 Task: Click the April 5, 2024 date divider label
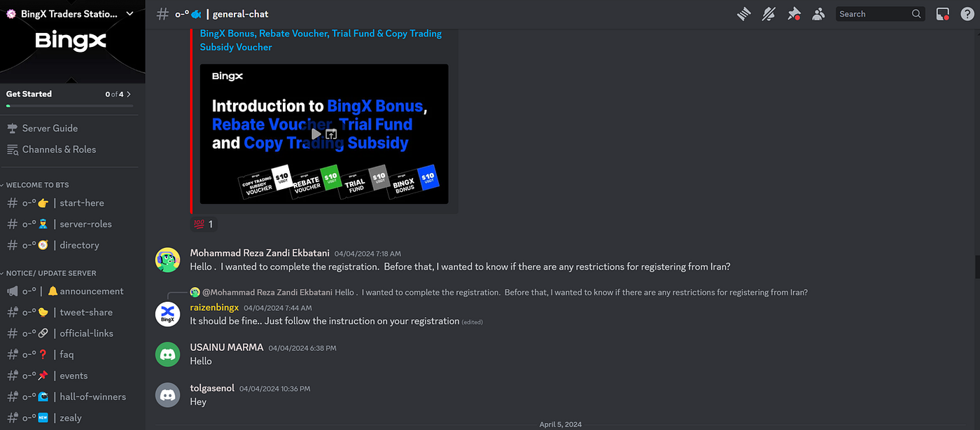tap(561, 424)
